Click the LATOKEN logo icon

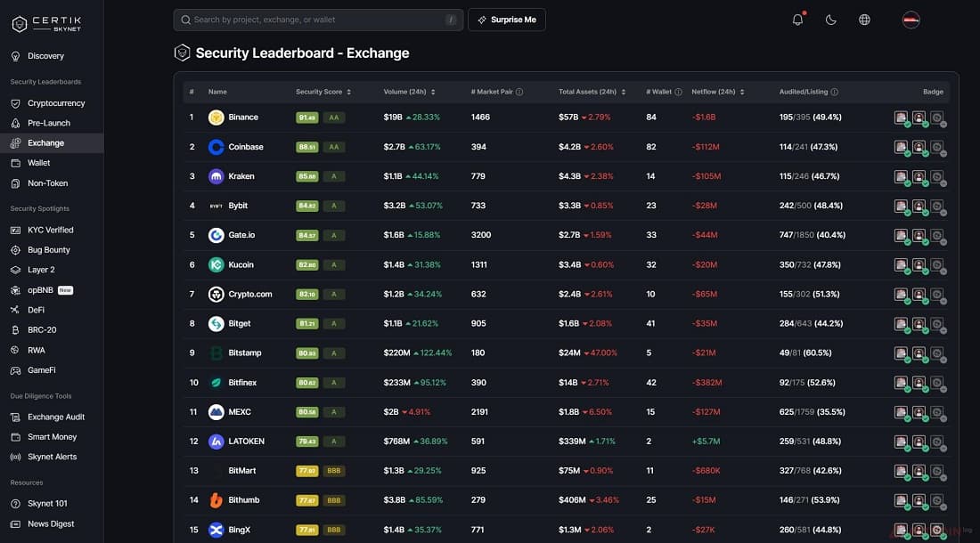click(x=216, y=442)
